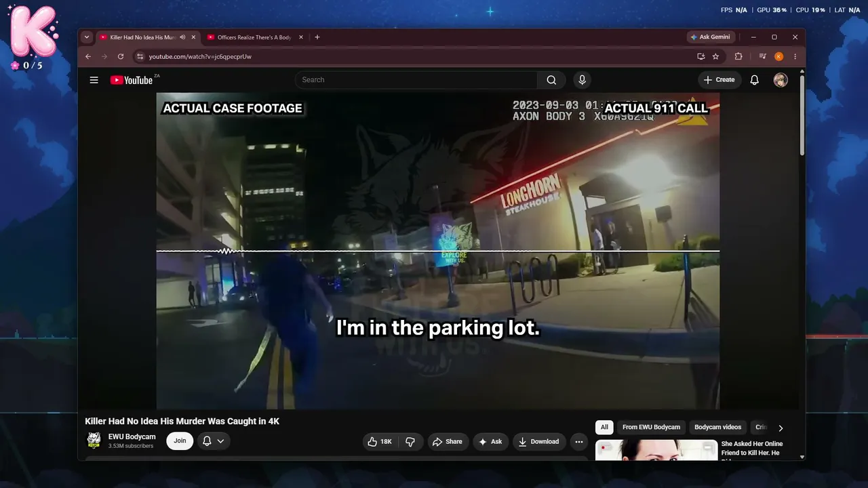Open the Chrome extensions puzzle icon
This screenshot has height=488, width=868.
pos(738,57)
